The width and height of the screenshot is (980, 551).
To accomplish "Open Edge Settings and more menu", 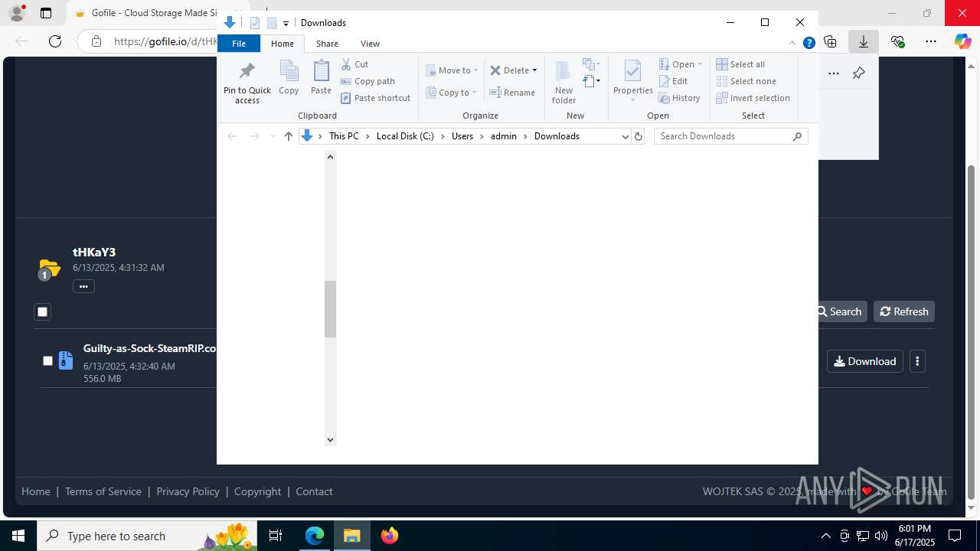I will [931, 41].
